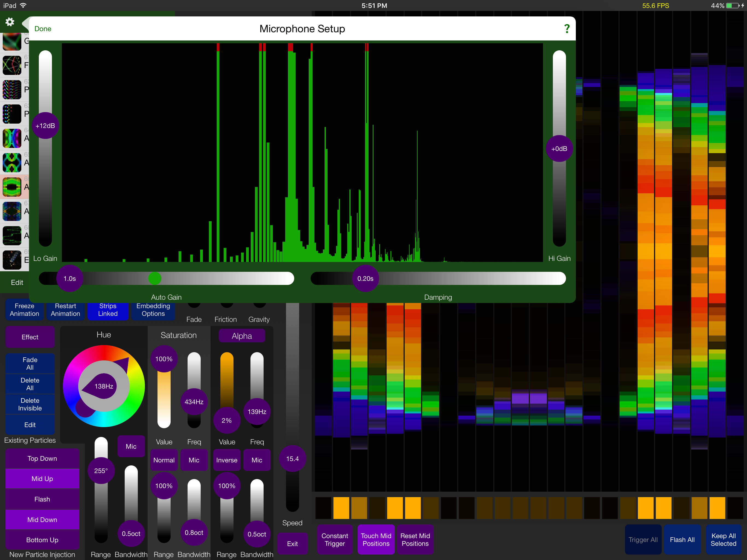This screenshot has width=747, height=560.
Task: Select the last preset thumbnail labeled E
Action: (12, 260)
